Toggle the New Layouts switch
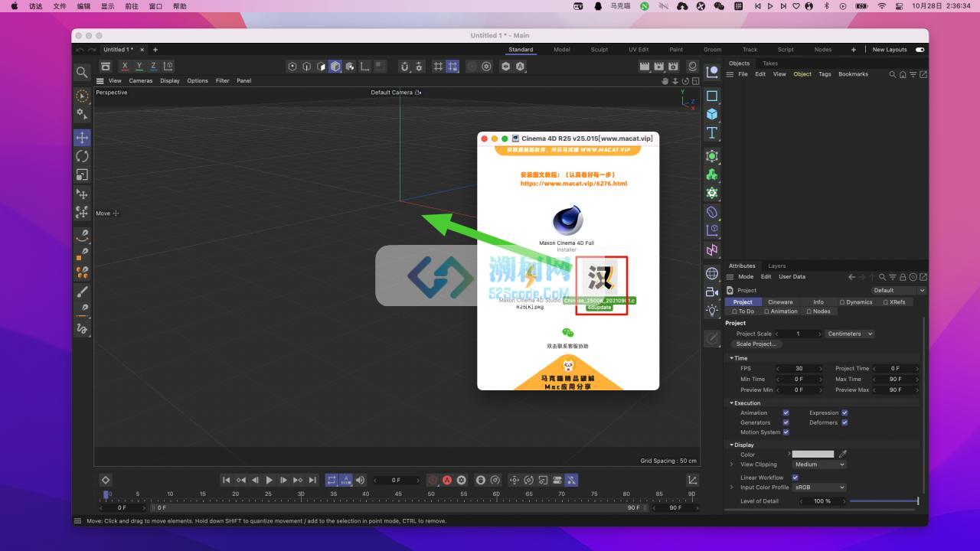This screenshot has width=980, height=551. (920, 50)
